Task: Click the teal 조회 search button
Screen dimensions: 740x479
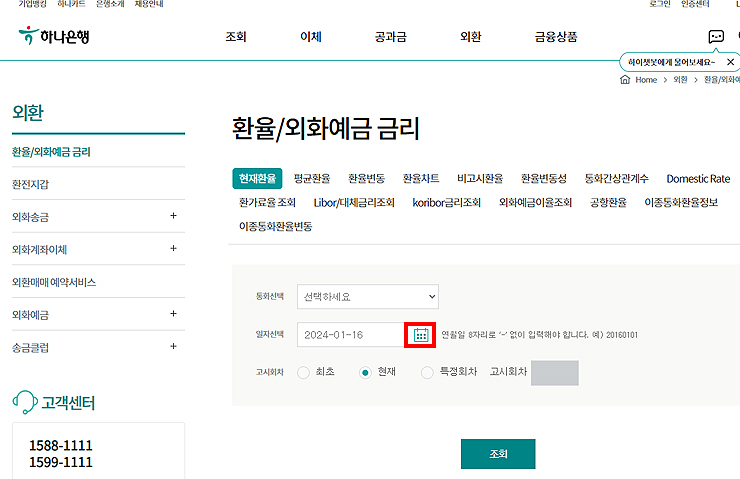Action: pyautogui.click(x=498, y=454)
